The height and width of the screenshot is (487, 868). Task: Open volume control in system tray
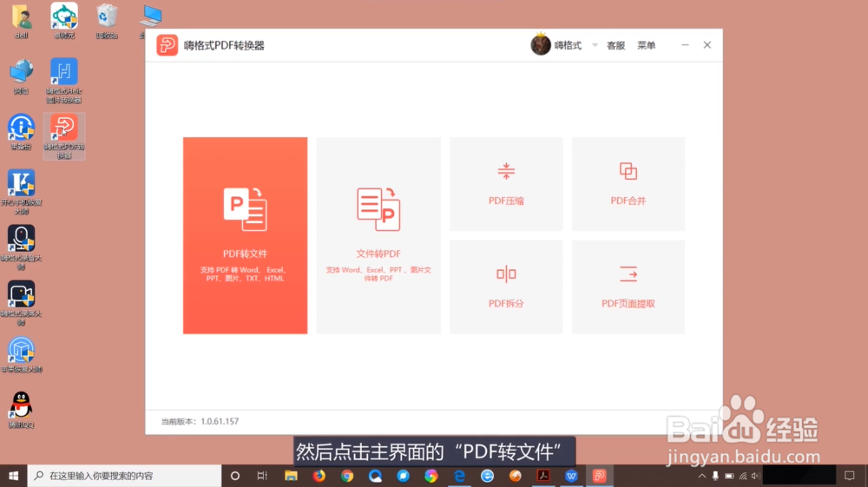(756, 476)
